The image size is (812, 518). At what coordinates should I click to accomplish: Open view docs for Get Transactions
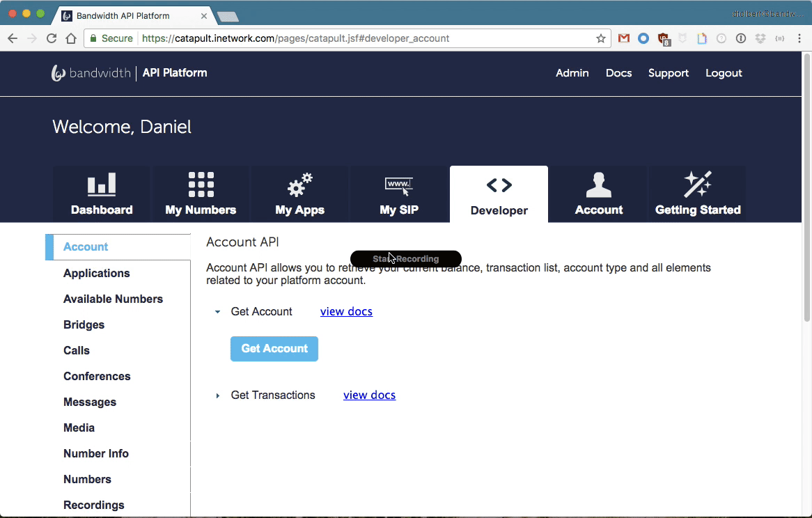point(369,395)
